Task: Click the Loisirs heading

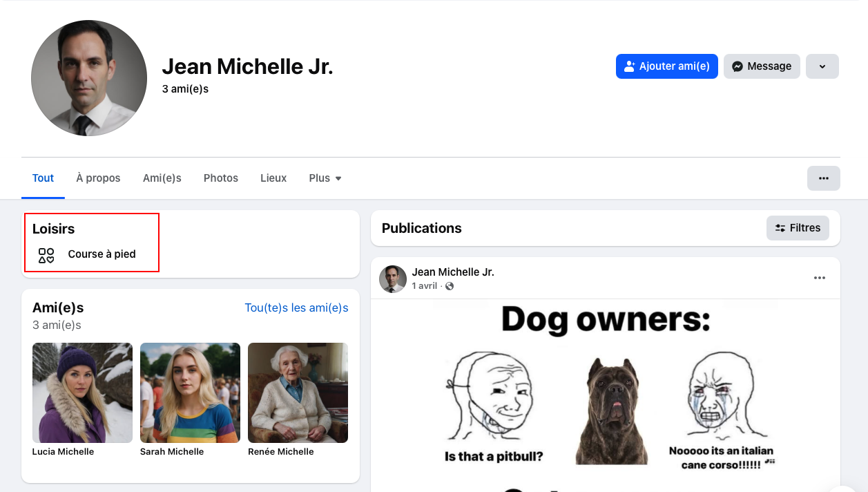Action: [x=53, y=229]
